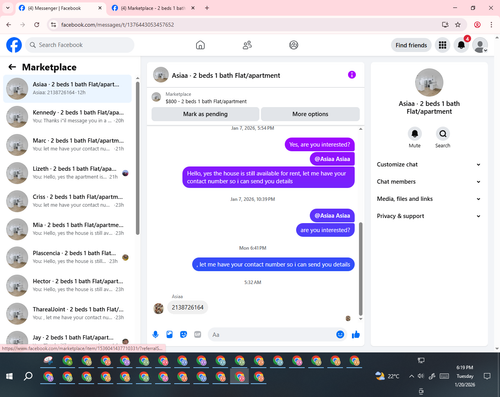Click Find friends button
500x397 pixels.
tap(411, 45)
